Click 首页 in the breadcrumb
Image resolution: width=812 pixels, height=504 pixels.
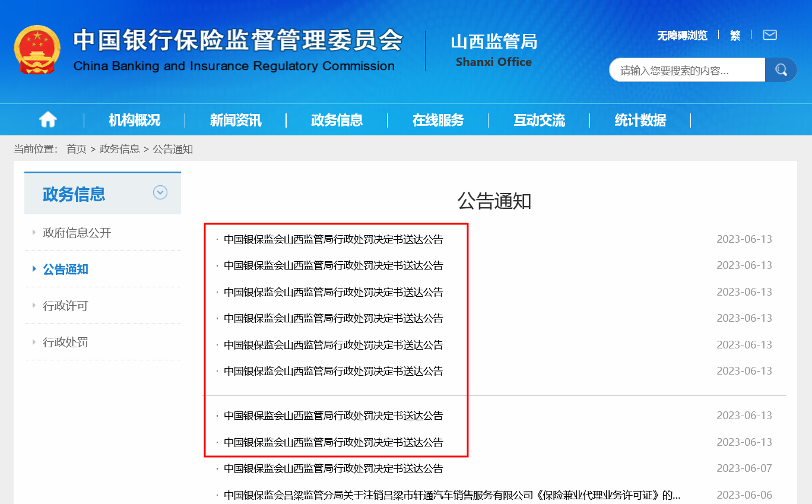pyautogui.click(x=76, y=149)
